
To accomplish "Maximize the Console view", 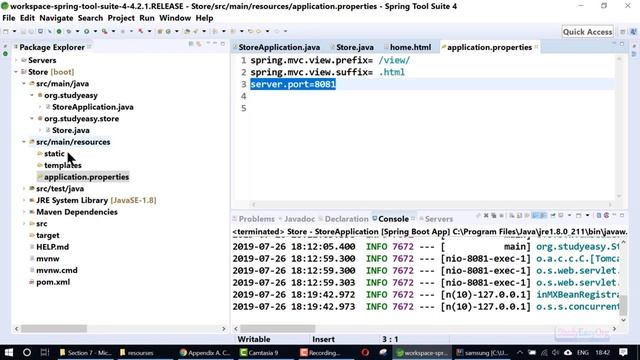I will (x=622, y=215).
